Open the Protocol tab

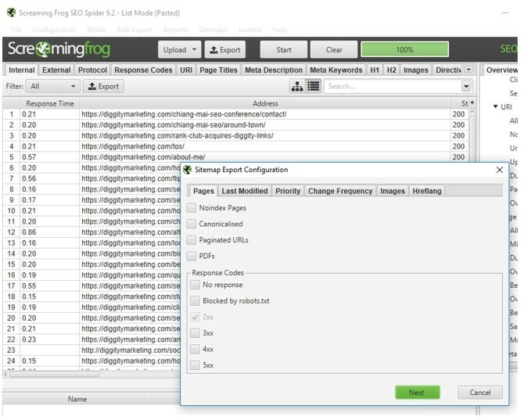coord(92,70)
